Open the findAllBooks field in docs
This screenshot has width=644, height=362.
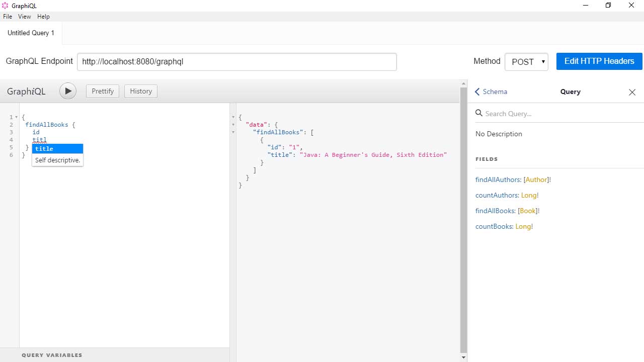[495, 211]
